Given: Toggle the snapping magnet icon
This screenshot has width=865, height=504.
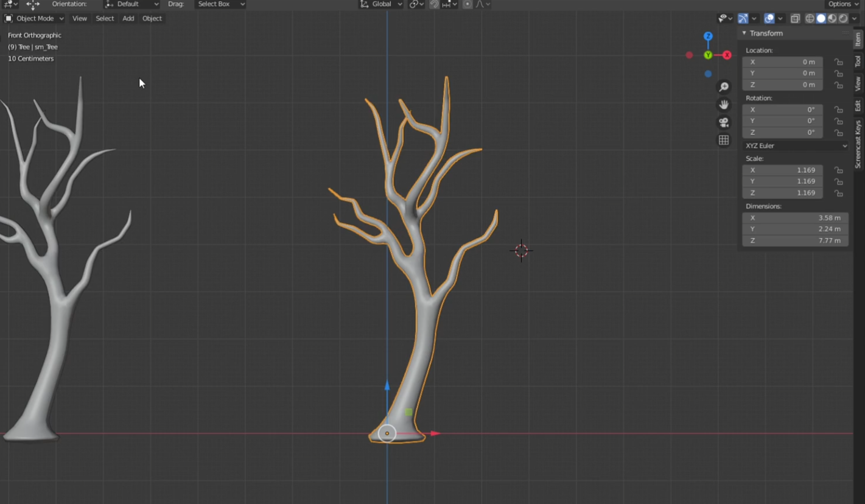Looking at the screenshot, I should pyautogui.click(x=434, y=4).
